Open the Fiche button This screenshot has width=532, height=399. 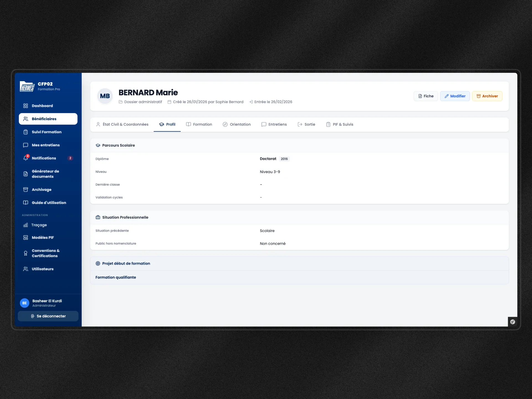coord(426,96)
